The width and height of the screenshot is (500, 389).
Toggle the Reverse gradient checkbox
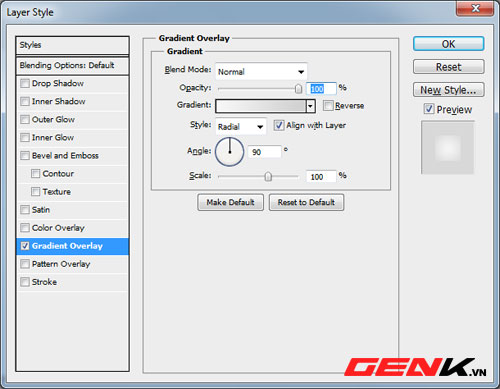(x=328, y=106)
